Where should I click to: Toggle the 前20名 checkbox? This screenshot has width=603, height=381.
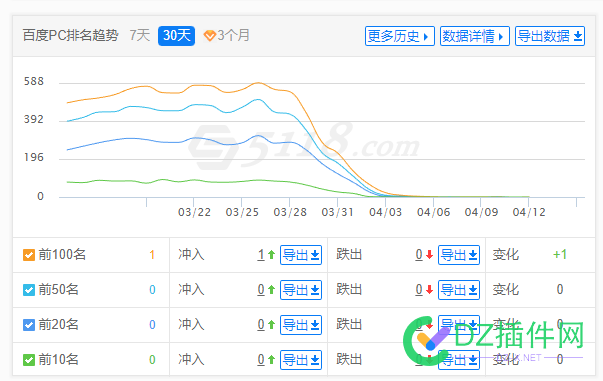click(x=29, y=325)
